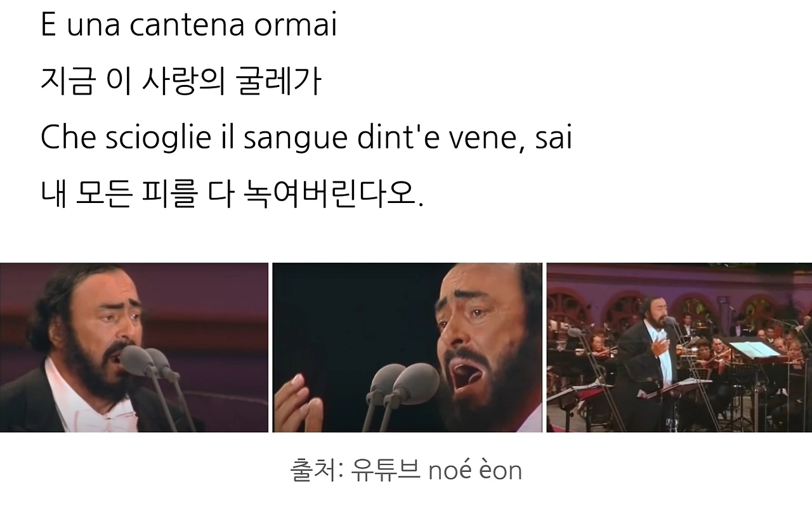Click the word "녹여버린다오." in the last line
The height and width of the screenshot is (517, 812).
(334, 195)
